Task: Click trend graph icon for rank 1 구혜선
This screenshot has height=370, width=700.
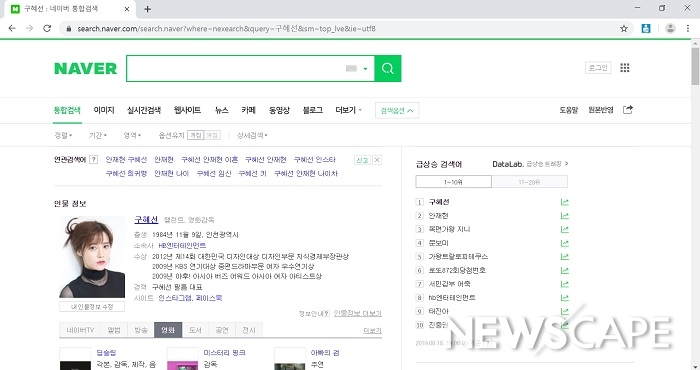Action: pyautogui.click(x=565, y=202)
